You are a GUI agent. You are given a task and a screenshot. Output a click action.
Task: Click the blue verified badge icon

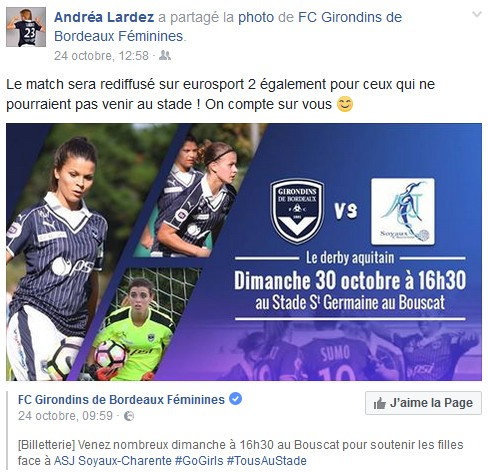[x=236, y=399]
